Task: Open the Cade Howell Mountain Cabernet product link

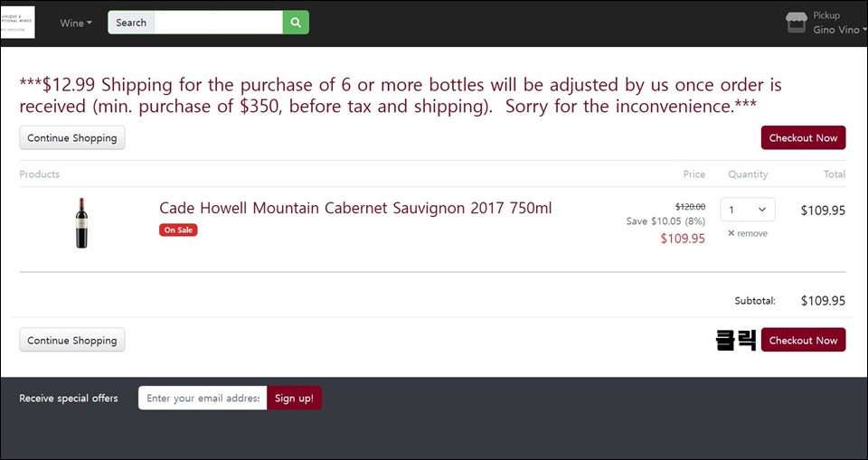Action: pyautogui.click(x=355, y=208)
